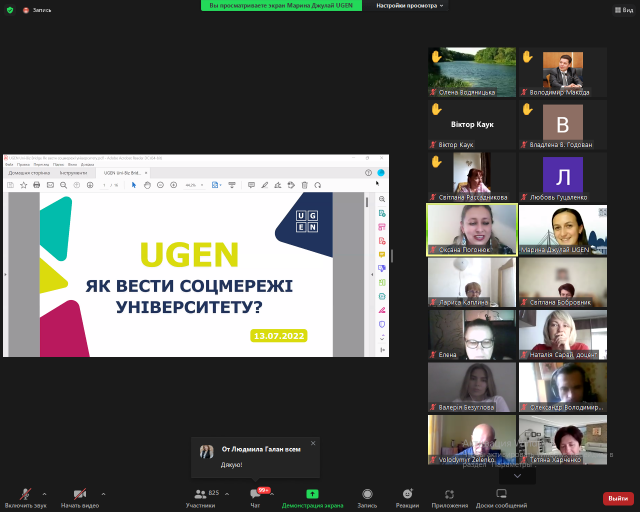Open the Чат chat panel
The height and width of the screenshot is (512, 640).
255,498
